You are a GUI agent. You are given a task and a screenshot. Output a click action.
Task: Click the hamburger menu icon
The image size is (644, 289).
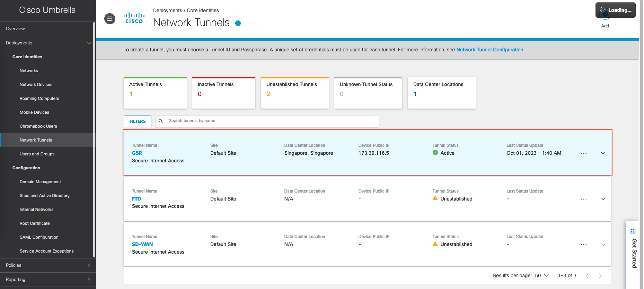point(110,19)
